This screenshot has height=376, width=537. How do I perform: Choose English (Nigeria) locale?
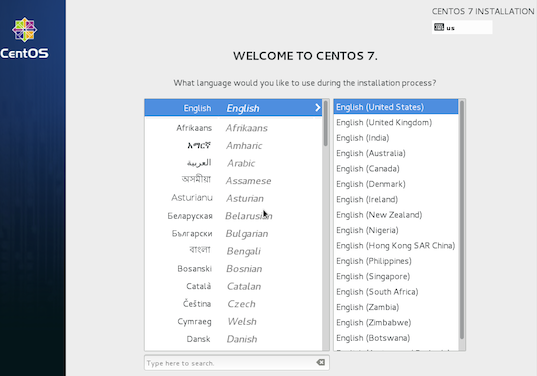click(x=396, y=230)
